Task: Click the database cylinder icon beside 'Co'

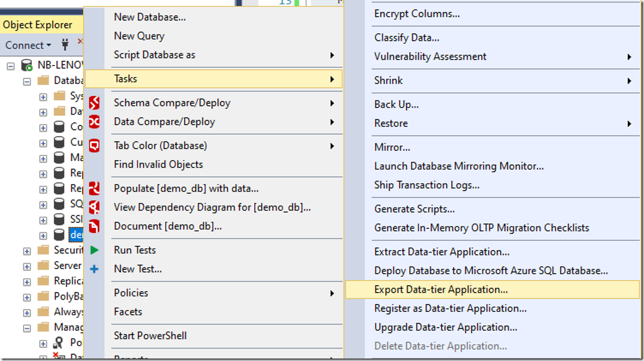Action: click(59, 127)
